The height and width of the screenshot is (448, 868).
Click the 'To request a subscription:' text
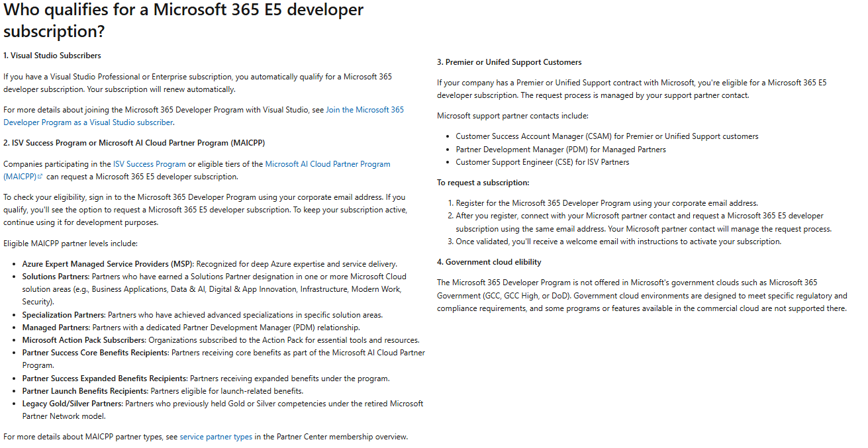[483, 183]
